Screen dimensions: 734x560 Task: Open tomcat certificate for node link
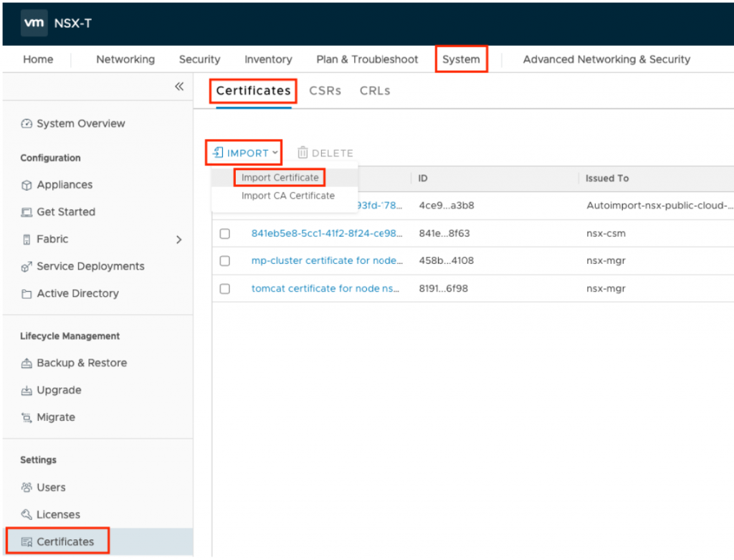click(x=325, y=288)
